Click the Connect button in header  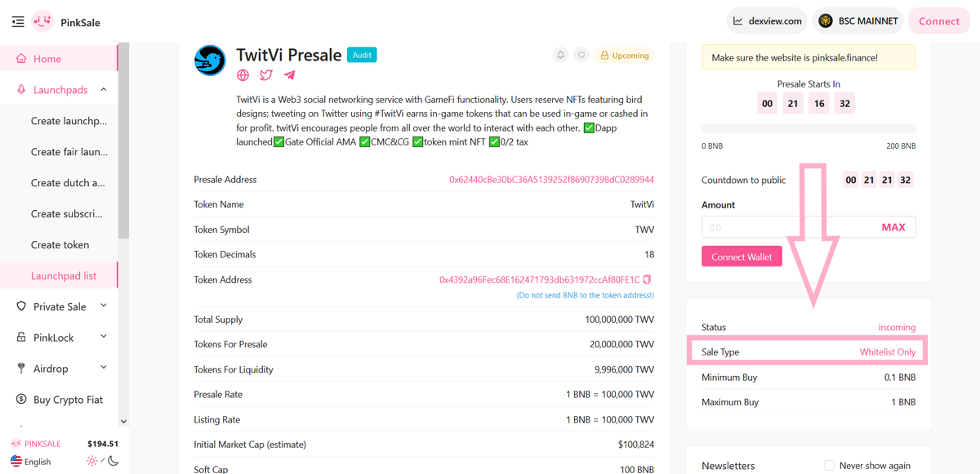tap(938, 21)
